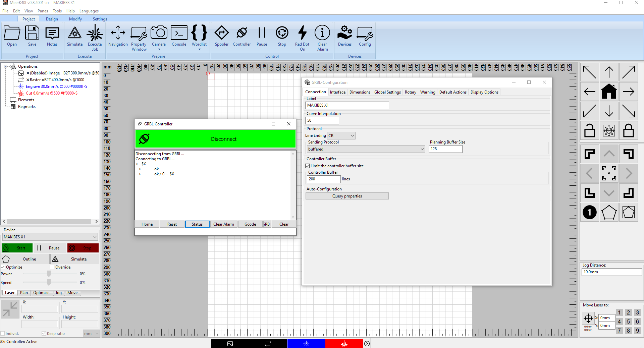Click the Jog Distance input field

pyautogui.click(x=611, y=272)
